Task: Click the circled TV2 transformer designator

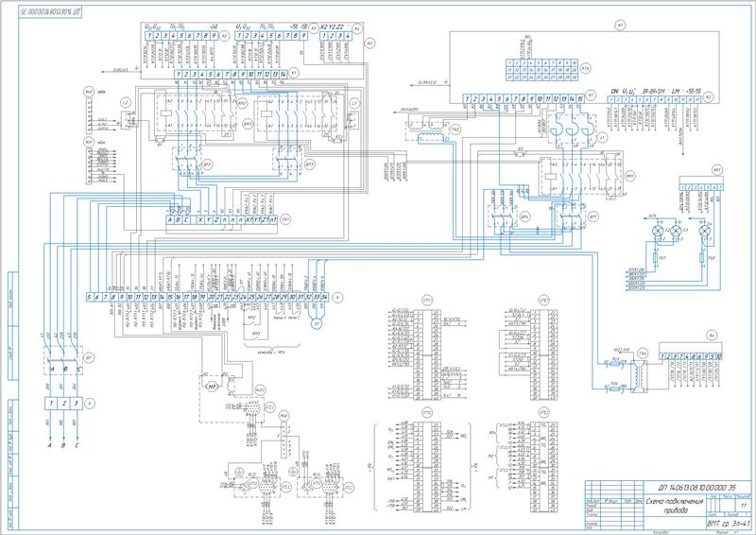Action: 456,130
